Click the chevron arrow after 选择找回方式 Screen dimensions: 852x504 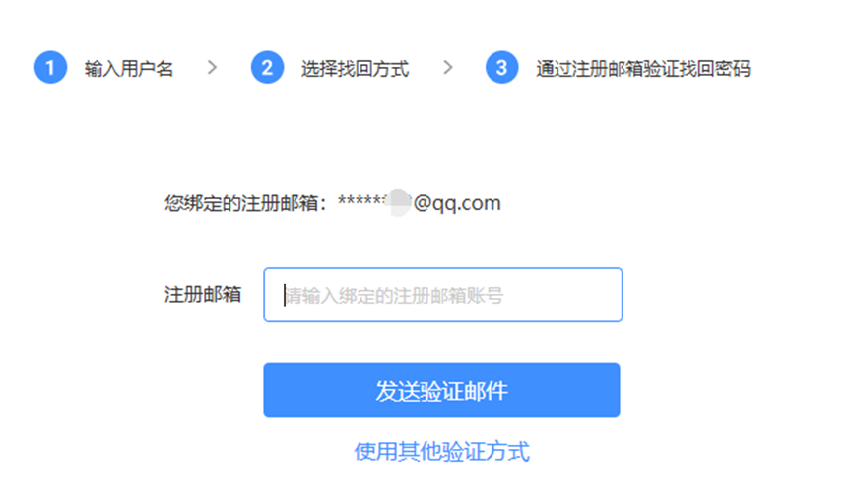tap(448, 67)
